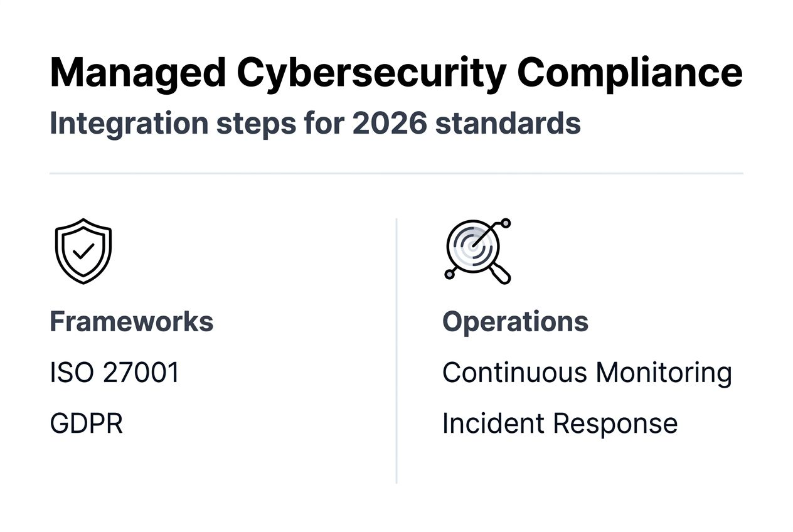
Task: Open the Continuous Monitoring item
Action: pos(587,373)
